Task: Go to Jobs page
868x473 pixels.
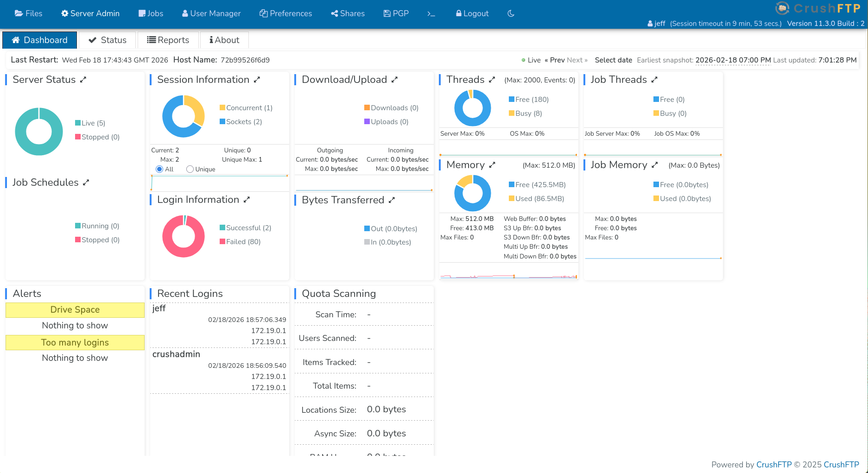Action: coord(151,13)
